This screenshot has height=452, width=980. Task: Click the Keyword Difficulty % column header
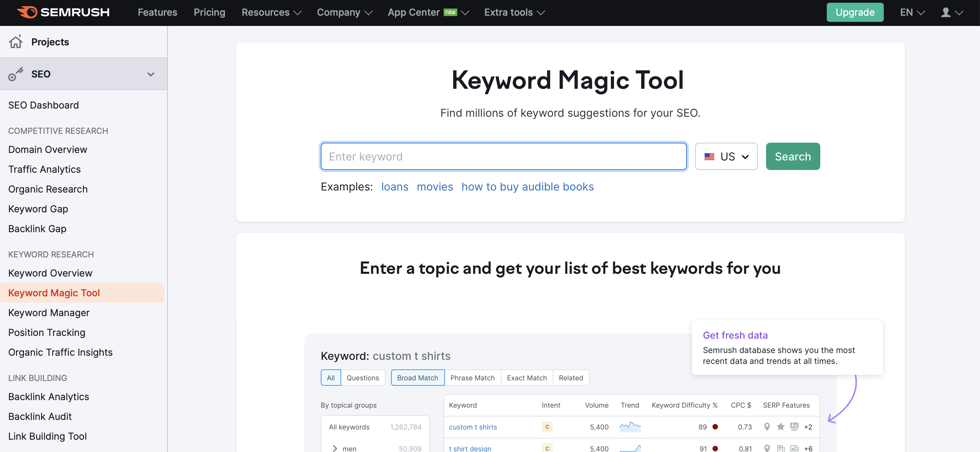point(684,405)
